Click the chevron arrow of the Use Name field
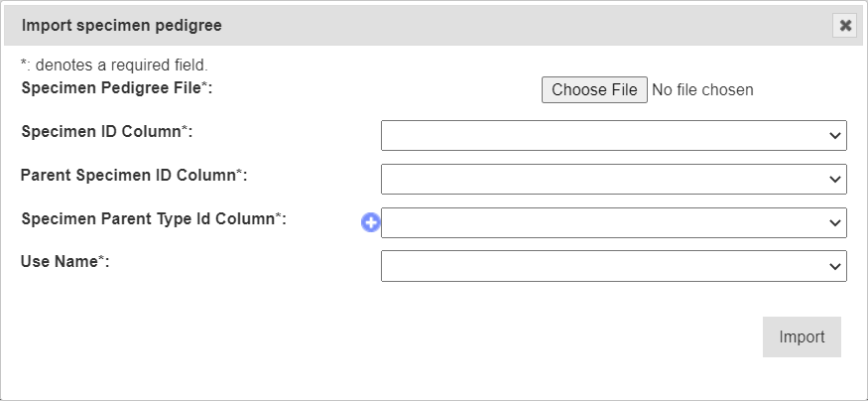 tap(834, 266)
